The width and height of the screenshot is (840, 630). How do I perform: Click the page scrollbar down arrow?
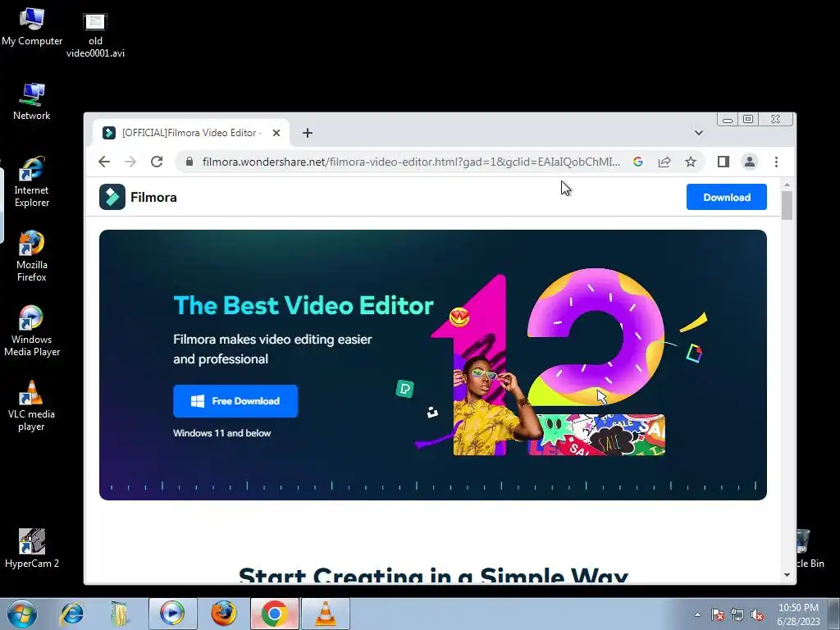(x=787, y=575)
